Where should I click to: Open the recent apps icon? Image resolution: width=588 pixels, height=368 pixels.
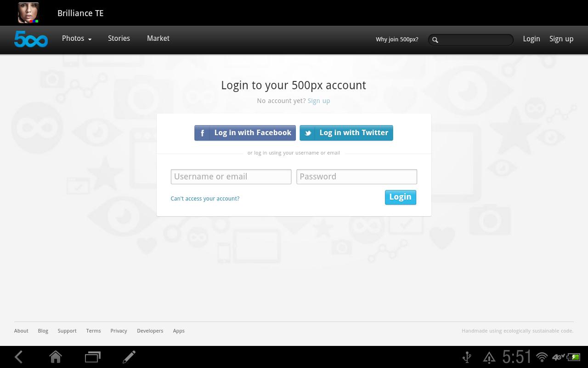(x=93, y=357)
